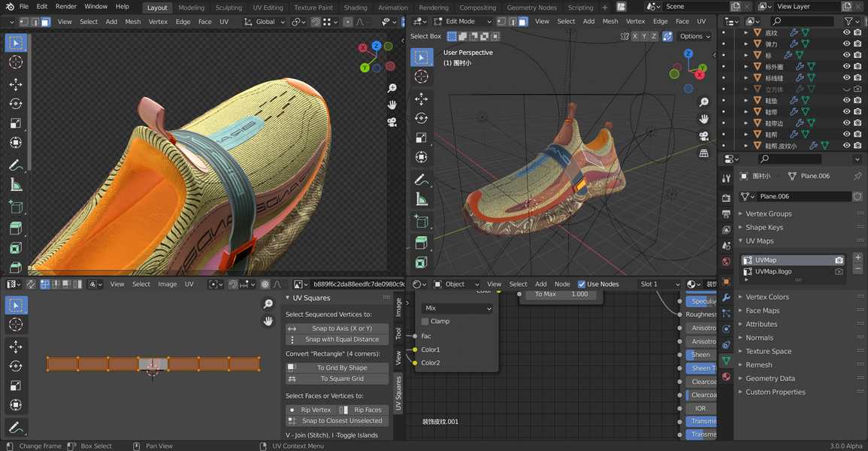Toggle the Use Nodes checkbox
Viewport: 868px width, 451px height.
coord(582,284)
